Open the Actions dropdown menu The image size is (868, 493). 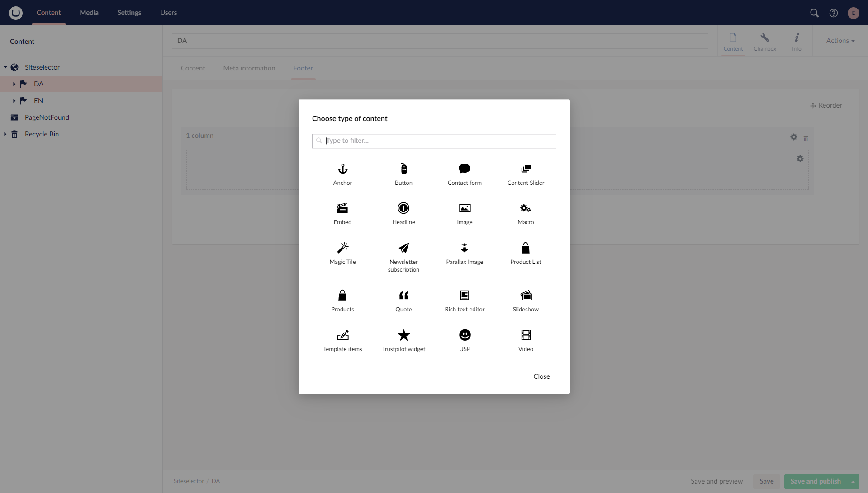click(x=840, y=41)
